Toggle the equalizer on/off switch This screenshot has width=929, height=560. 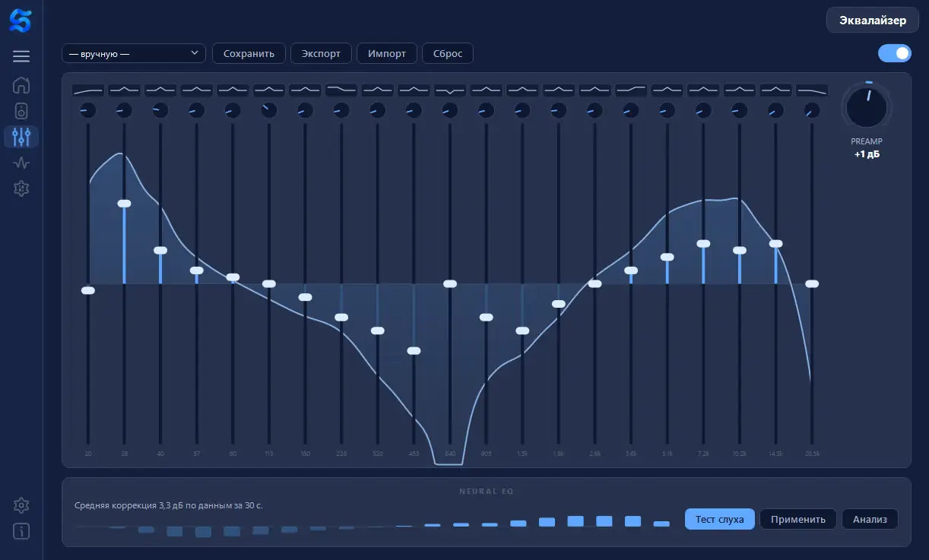[x=894, y=53]
